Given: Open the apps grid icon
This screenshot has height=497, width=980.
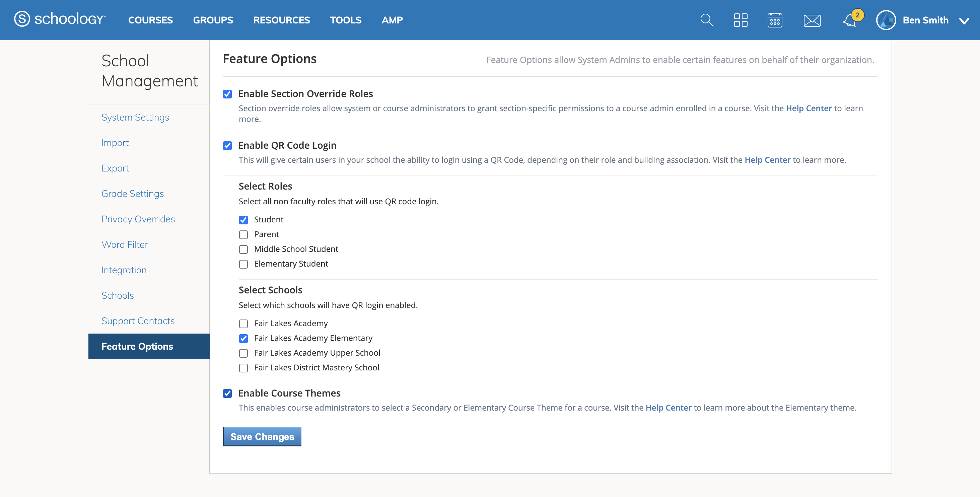Looking at the screenshot, I should tap(740, 20).
